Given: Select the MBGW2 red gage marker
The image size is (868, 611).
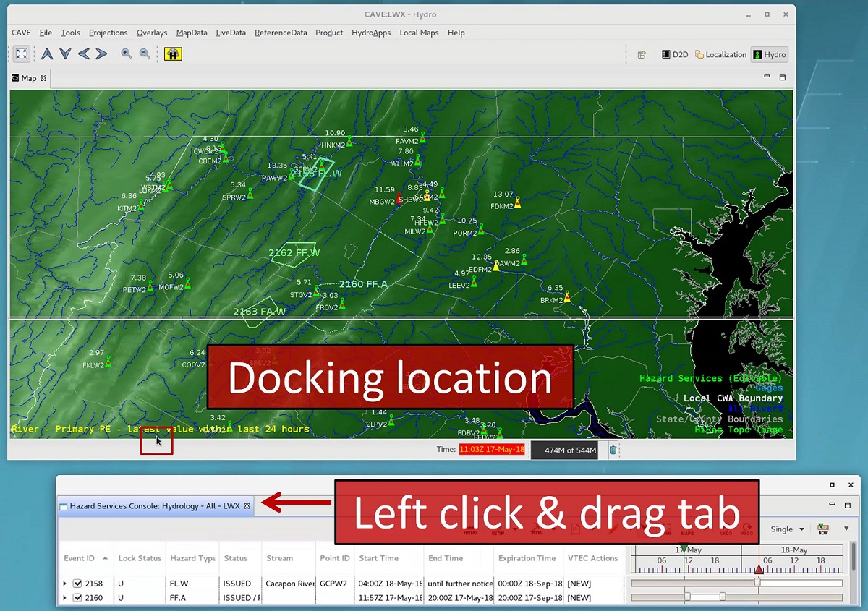Looking at the screenshot, I should point(399,198).
